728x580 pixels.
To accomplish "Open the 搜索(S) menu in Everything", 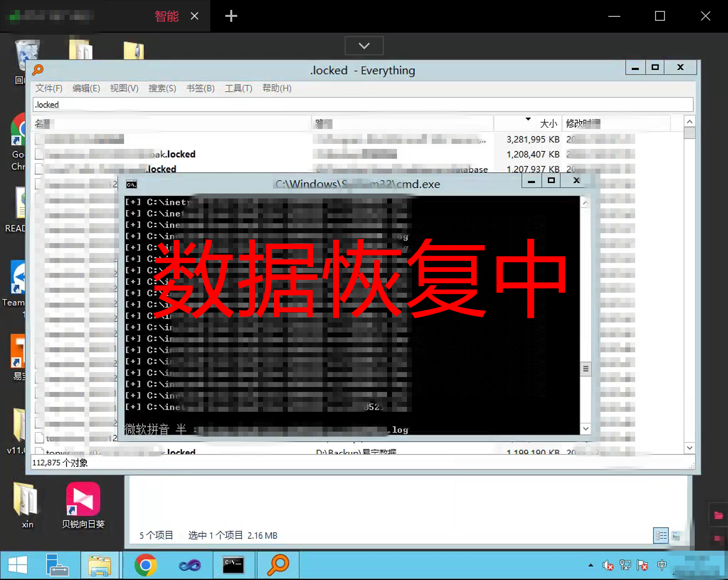I will tap(162, 88).
